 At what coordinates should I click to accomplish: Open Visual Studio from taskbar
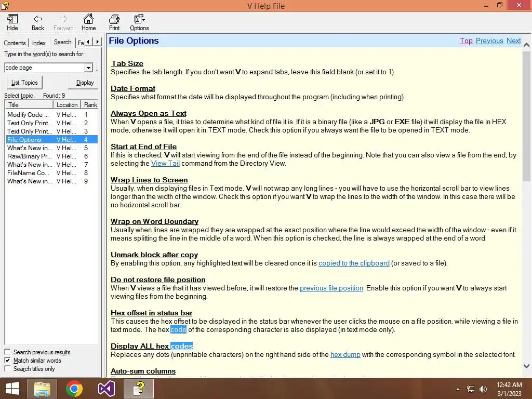pos(106,389)
